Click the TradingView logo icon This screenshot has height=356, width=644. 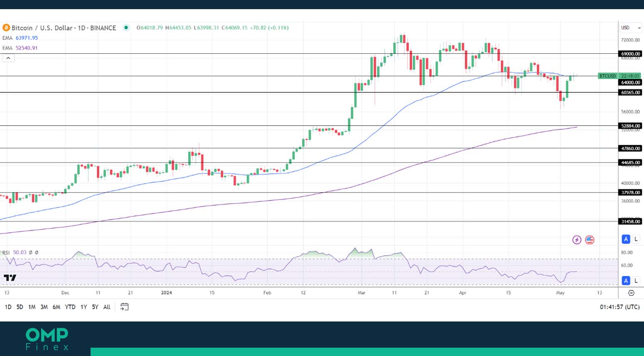[x=10, y=278]
